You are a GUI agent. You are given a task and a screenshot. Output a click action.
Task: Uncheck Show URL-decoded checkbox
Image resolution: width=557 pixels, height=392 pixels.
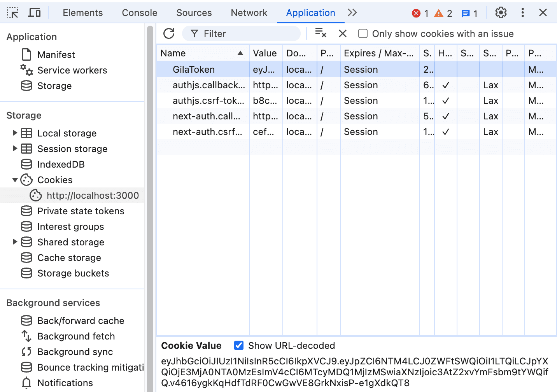point(239,345)
